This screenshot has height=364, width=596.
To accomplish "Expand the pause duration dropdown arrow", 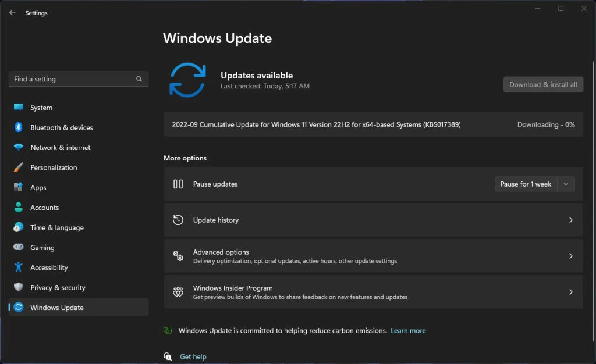I will click(x=566, y=184).
